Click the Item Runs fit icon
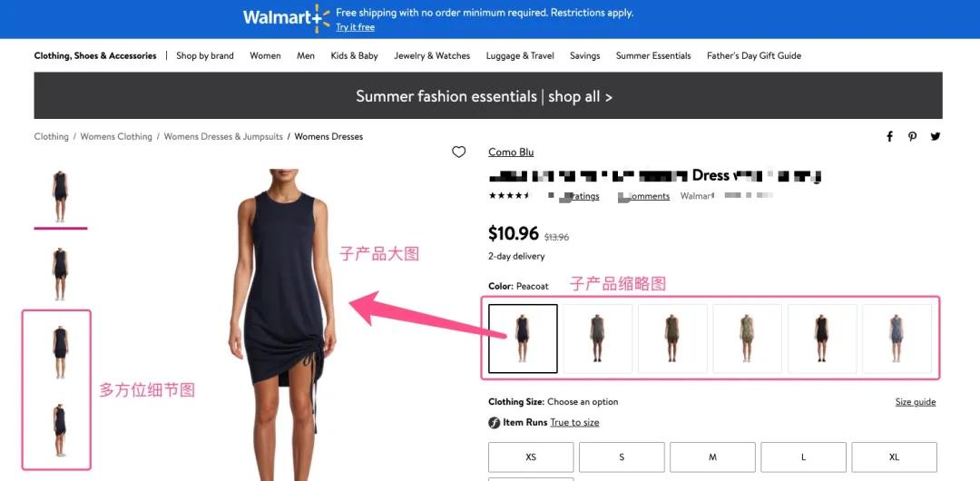 point(494,423)
